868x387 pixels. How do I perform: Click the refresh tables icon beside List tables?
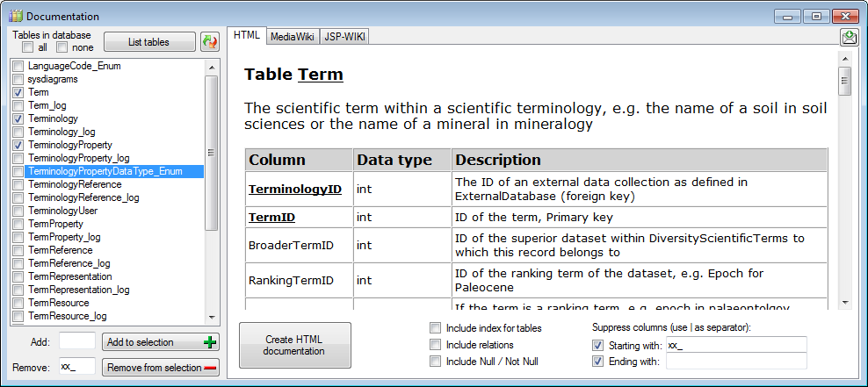(x=209, y=42)
